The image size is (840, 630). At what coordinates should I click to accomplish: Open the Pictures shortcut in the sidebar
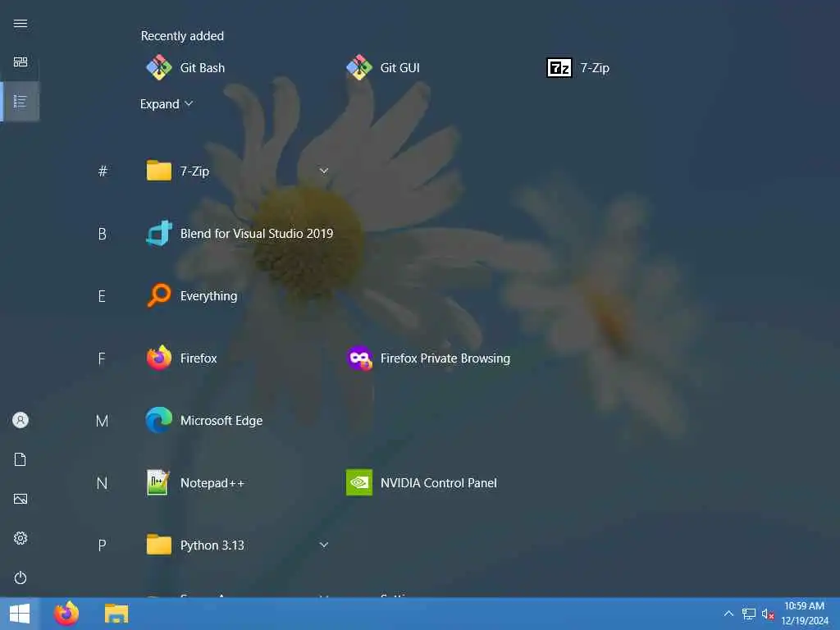pyautogui.click(x=21, y=499)
